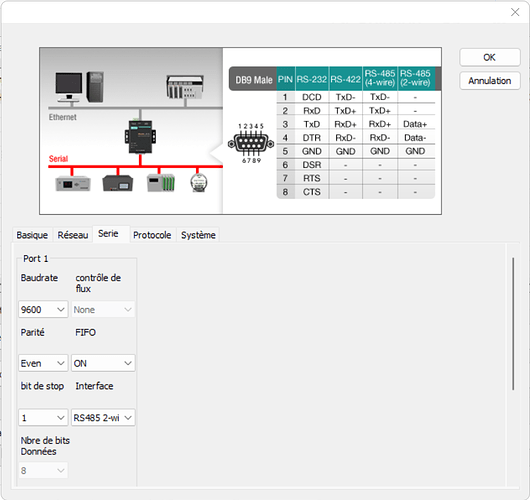Expand the FIFO ON dropdown
Image resolution: width=530 pixels, height=500 pixels.
(x=103, y=363)
